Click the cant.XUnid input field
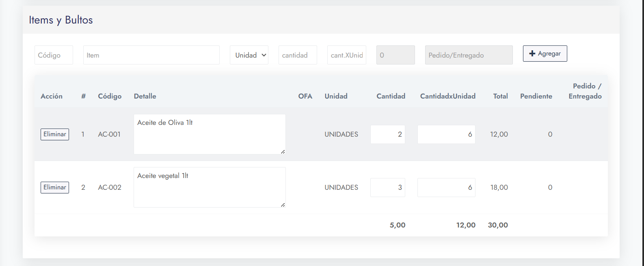644x266 pixels. [346, 55]
